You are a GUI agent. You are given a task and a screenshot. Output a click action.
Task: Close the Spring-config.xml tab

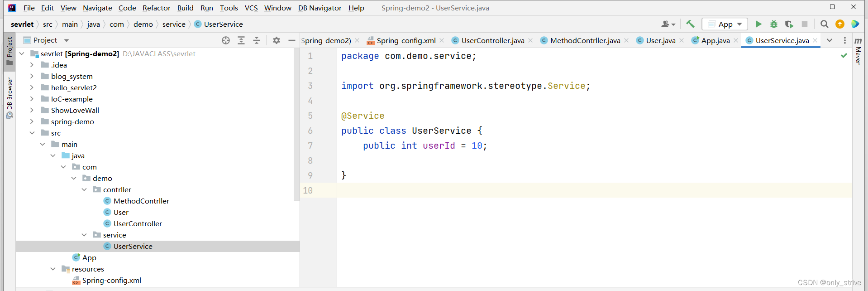442,40
